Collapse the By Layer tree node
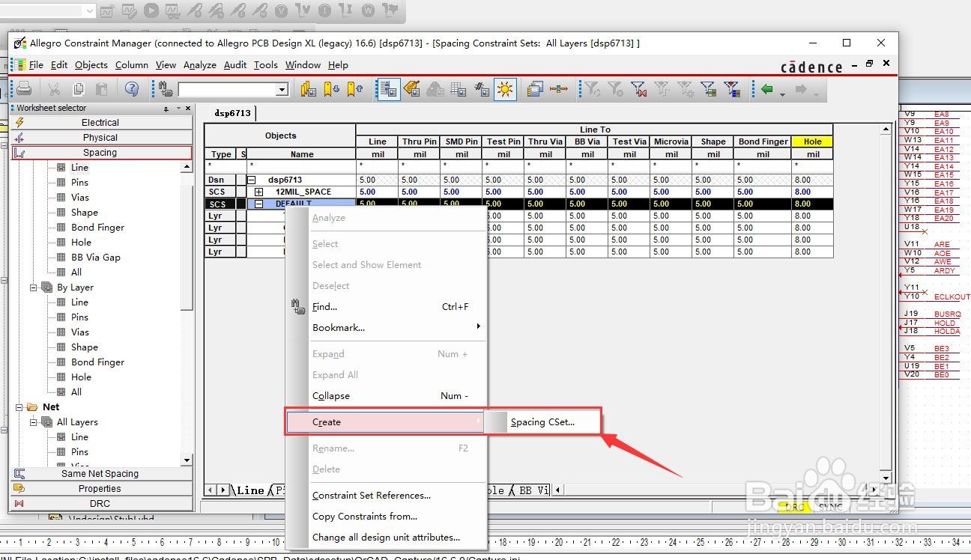This screenshot has width=971, height=560. coord(33,287)
